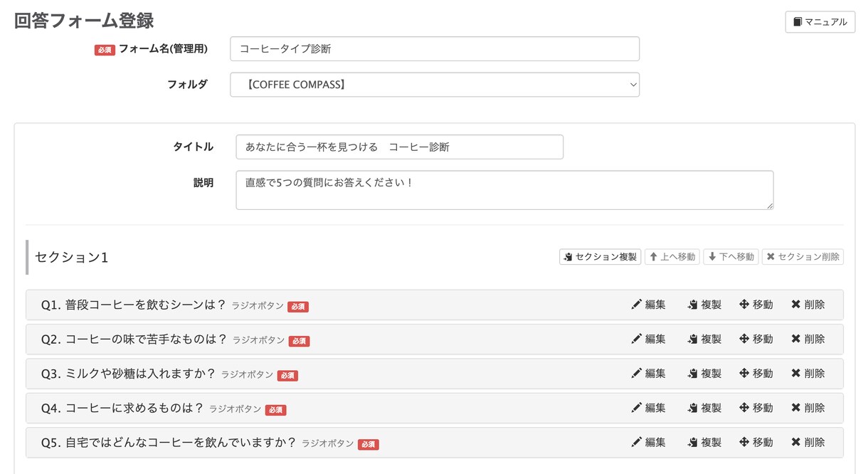Image resolution: width=868 pixels, height=474 pixels.
Task: Duplicate Q5 using 複製 icon
Action: coord(704,442)
